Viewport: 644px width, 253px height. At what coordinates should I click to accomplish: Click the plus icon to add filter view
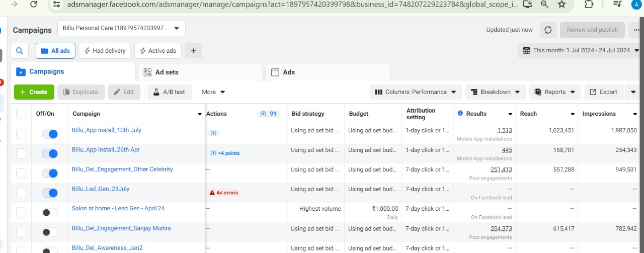194,51
